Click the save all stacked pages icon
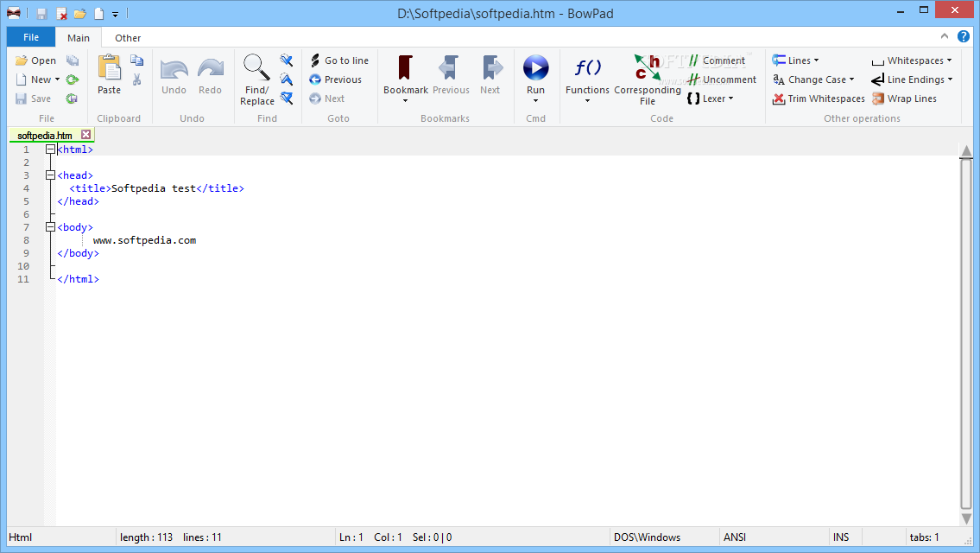This screenshot has height=553, width=980. click(x=73, y=60)
